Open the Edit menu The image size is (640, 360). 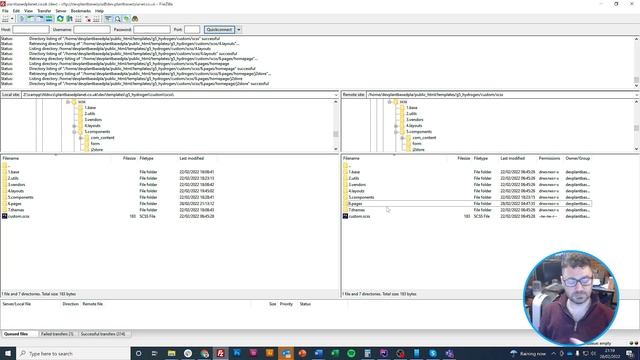coord(16,11)
